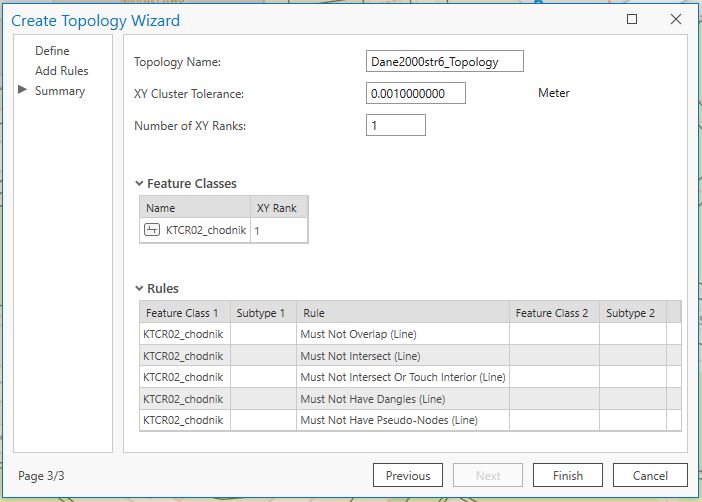The image size is (702, 502).
Task: Select the Must Not Overlap (Line) rule row
Action: click(403, 334)
